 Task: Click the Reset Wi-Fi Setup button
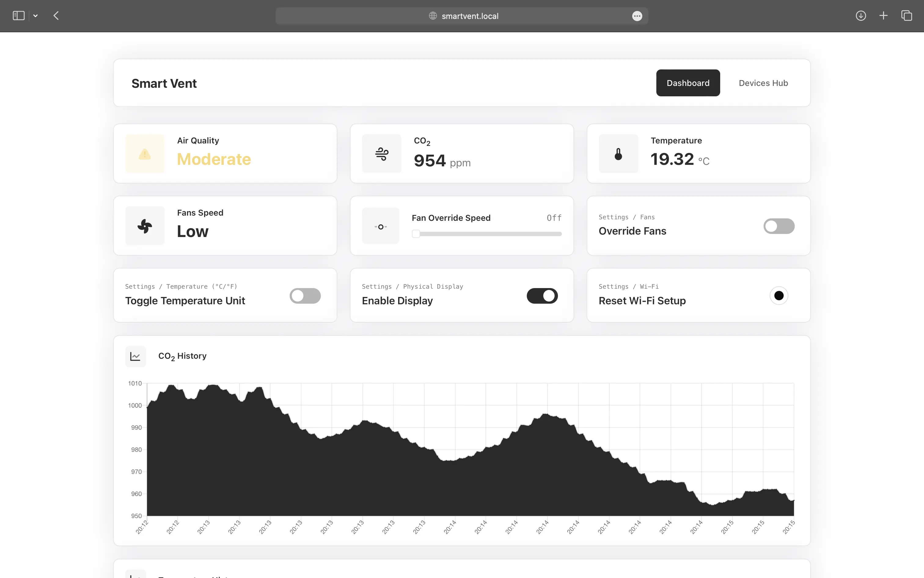[x=779, y=295]
